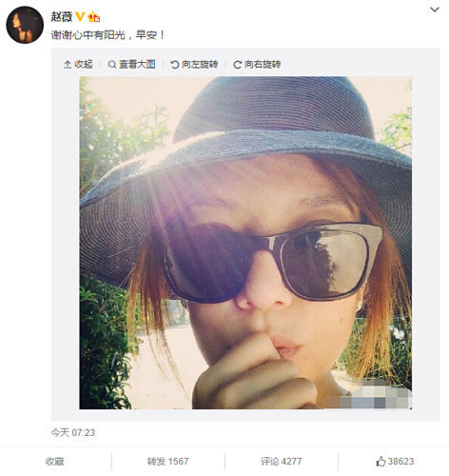The width and height of the screenshot is (449, 476).
Task: Open the post options dropdown chevron
Action: (435, 10)
